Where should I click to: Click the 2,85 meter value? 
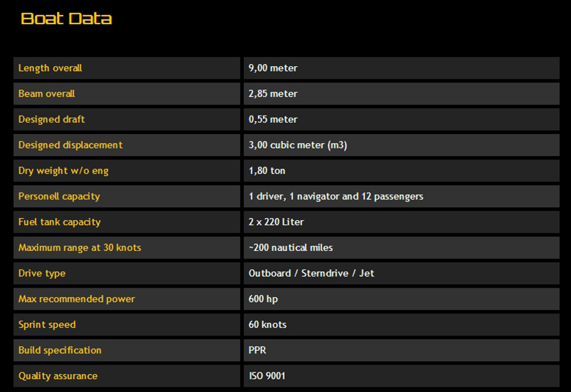(x=273, y=94)
